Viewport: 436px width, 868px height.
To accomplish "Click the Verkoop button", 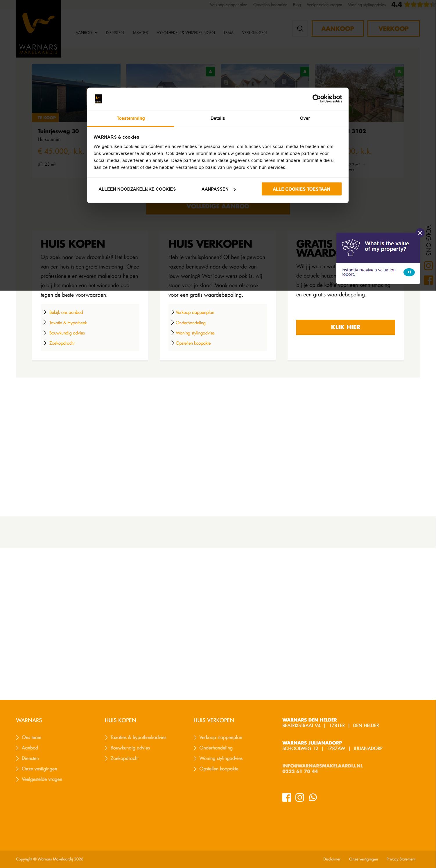I will [394, 29].
